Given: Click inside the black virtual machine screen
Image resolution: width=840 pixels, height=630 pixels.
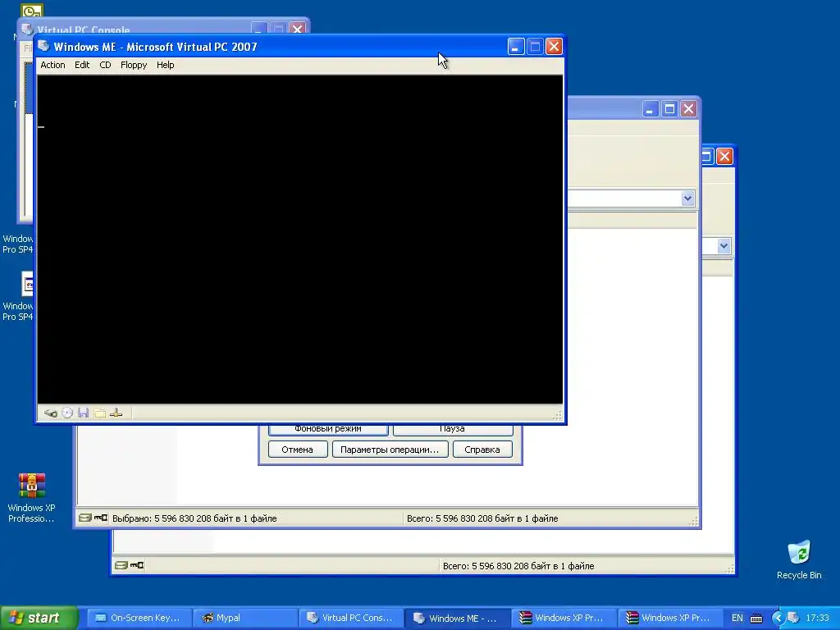Looking at the screenshot, I should click(300, 240).
